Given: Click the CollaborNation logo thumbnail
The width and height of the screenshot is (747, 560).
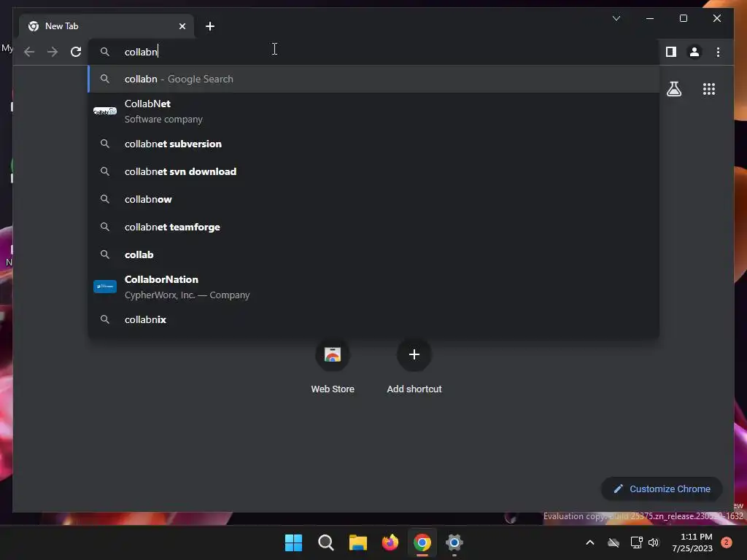Looking at the screenshot, I should click(105, 286).
